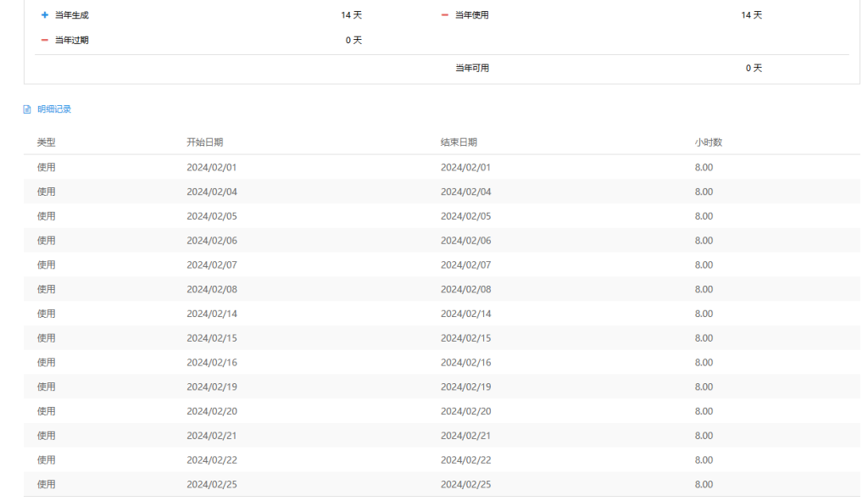Click the 当年可用 label
The image size is (868, 501).
pyautogui.click(x=472, y=68)
